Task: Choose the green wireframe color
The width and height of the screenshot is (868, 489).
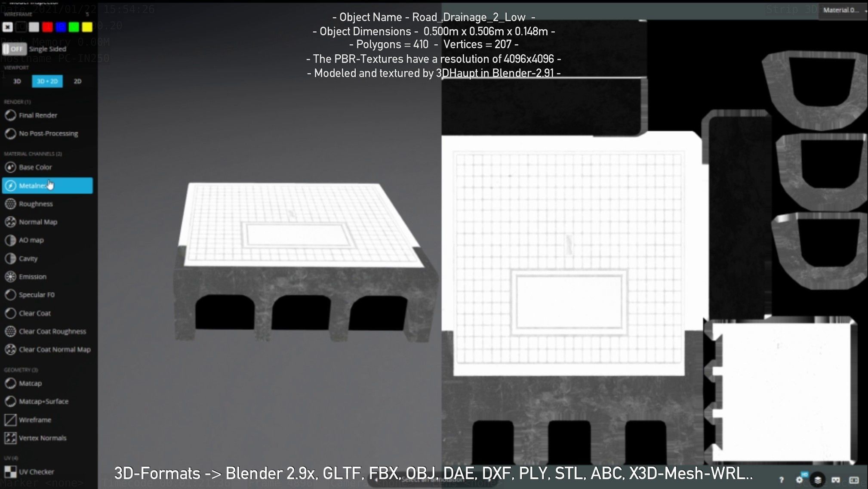Action: pos(74,27)
